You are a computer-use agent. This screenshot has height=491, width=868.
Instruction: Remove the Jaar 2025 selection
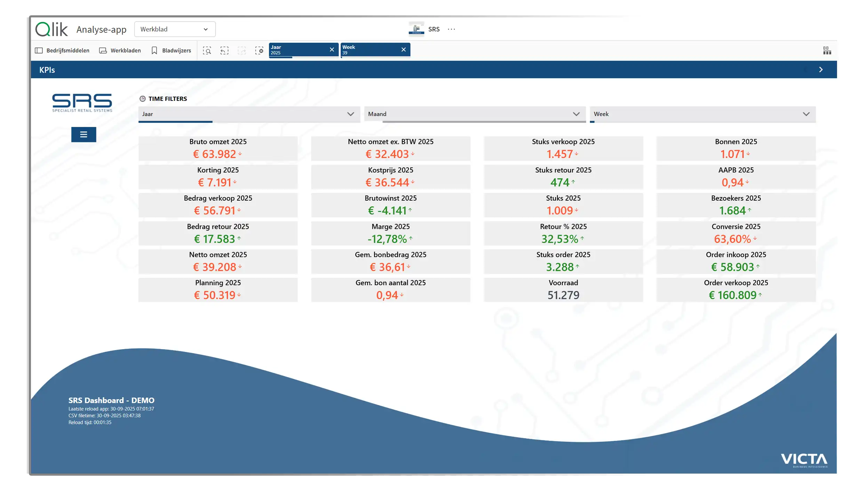tap(332, 50)
